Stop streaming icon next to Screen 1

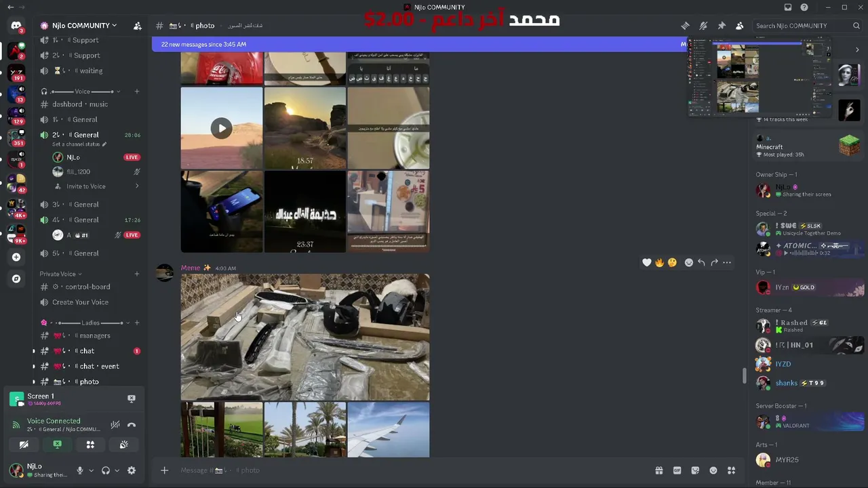point(132,399)
